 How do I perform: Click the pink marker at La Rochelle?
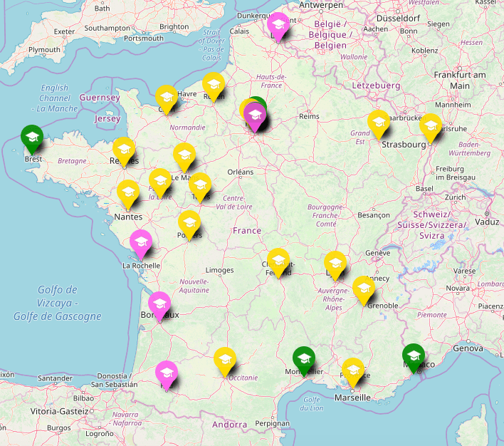[141, 242]
